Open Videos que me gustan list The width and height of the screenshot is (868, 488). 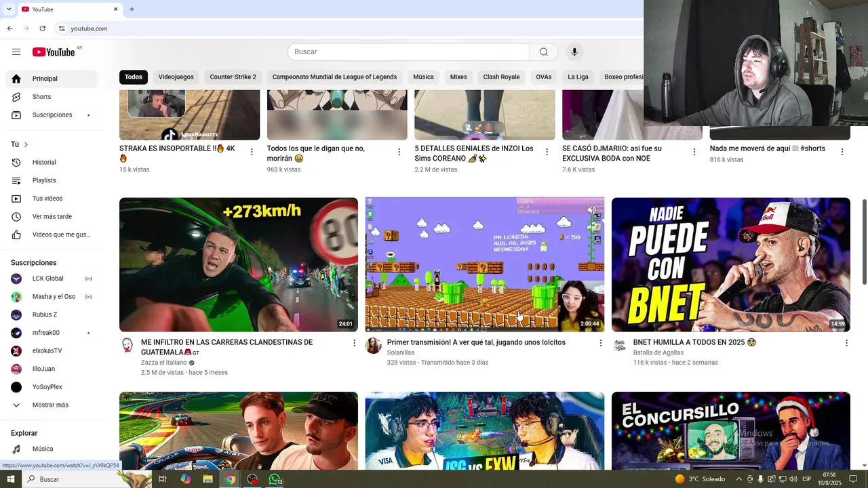tap(52, 235)
